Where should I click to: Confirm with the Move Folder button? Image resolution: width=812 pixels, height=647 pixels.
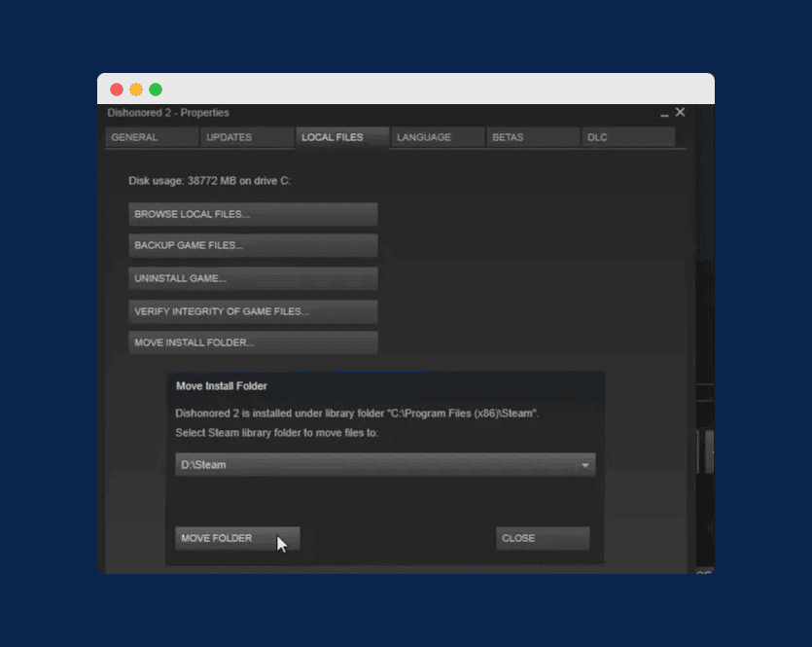point(237,538)
